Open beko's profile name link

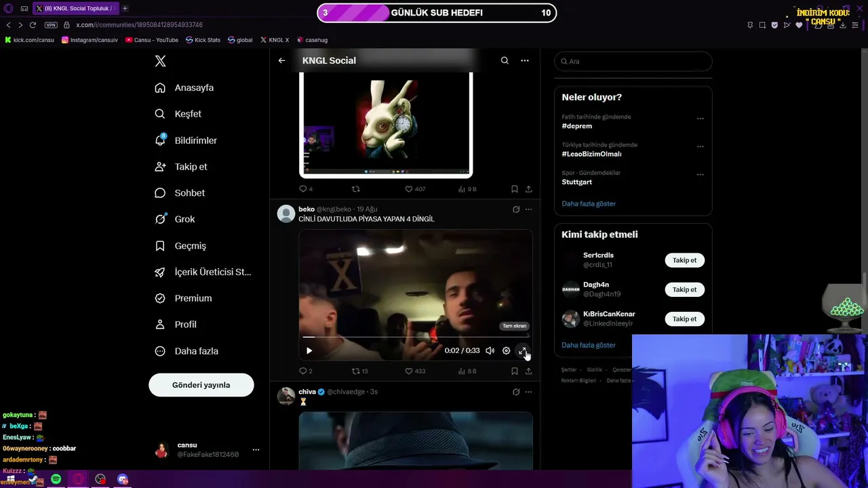pyautogui.click(x=307, y=209)
